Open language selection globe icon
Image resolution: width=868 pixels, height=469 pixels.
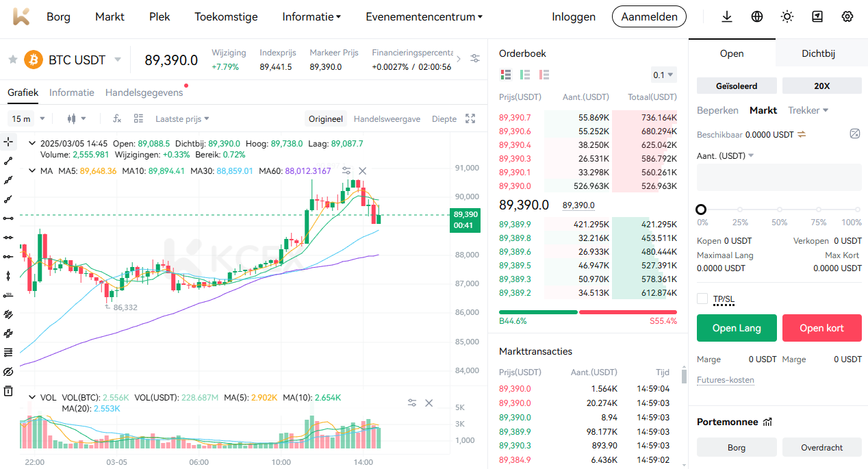point(757,17)
